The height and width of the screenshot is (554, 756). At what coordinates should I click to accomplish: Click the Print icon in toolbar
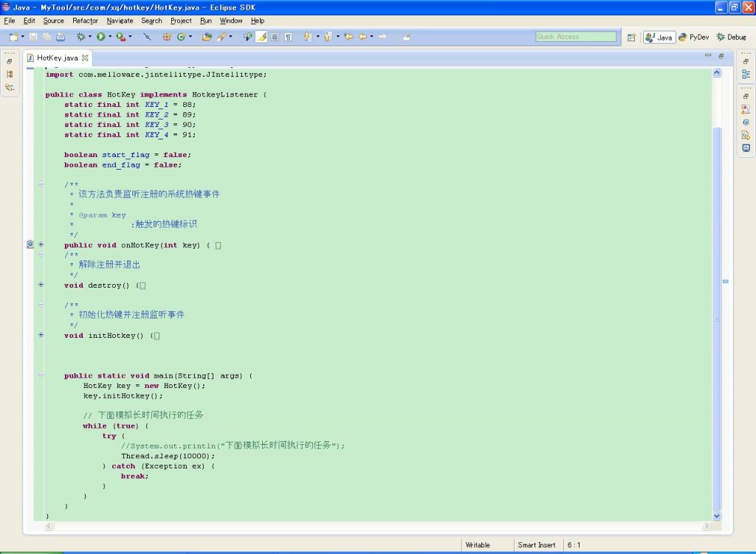click(x=61, y=36)
